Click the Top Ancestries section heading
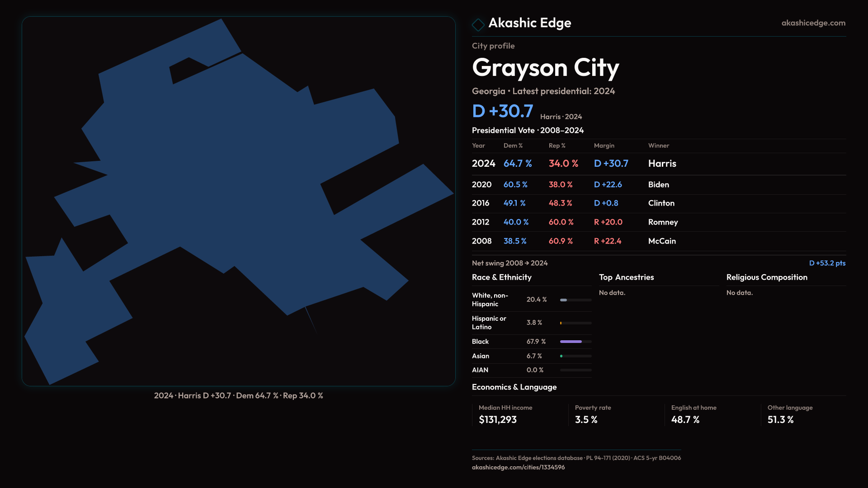868x488 pixels. (626, 277)
